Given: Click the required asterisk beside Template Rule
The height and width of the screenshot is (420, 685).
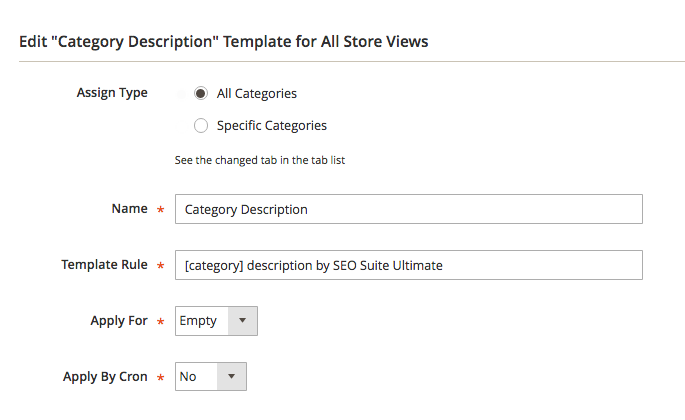Looking at the screenshot, I should [160, 266].
